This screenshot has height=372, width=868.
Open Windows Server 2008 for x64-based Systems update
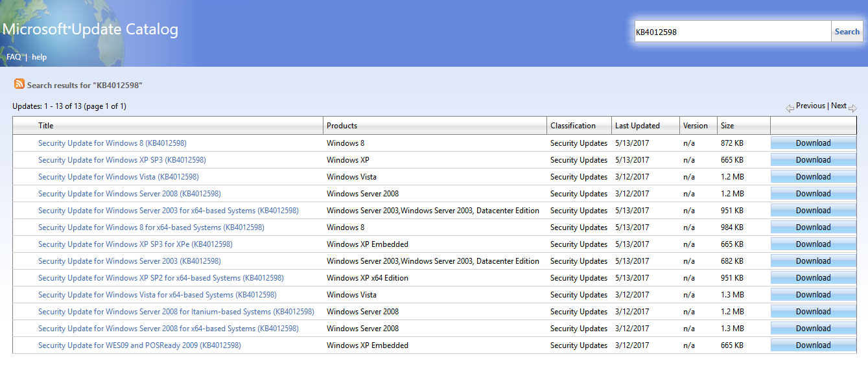tap(169, 329)
